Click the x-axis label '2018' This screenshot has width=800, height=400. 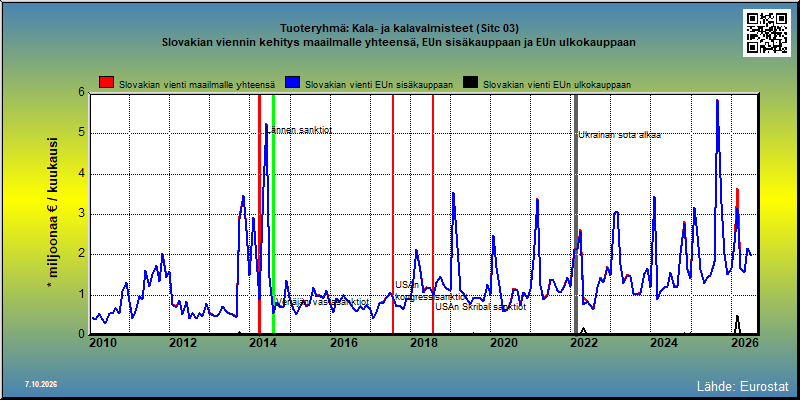(x=423, y=343)
